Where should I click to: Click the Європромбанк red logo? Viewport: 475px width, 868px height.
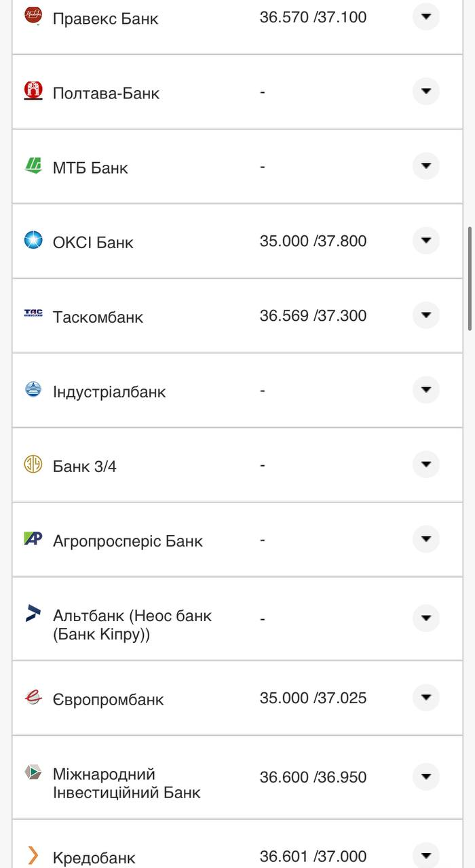coord(33,698)
